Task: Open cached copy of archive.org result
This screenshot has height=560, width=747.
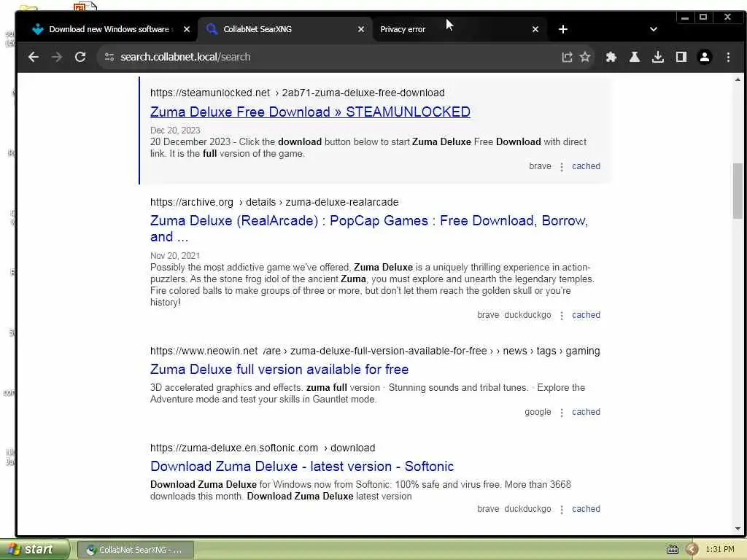Action: click(x=586, y=315)
